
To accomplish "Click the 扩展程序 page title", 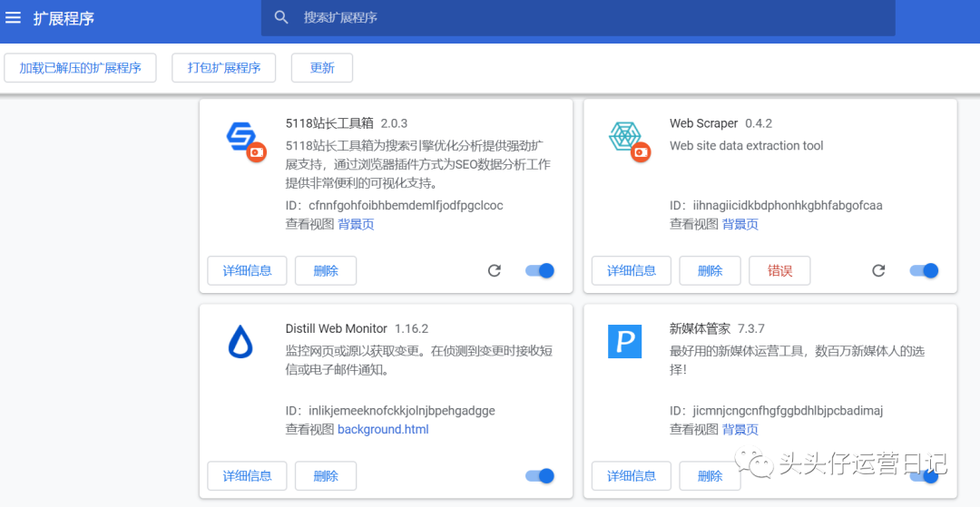I will (64, 18).
